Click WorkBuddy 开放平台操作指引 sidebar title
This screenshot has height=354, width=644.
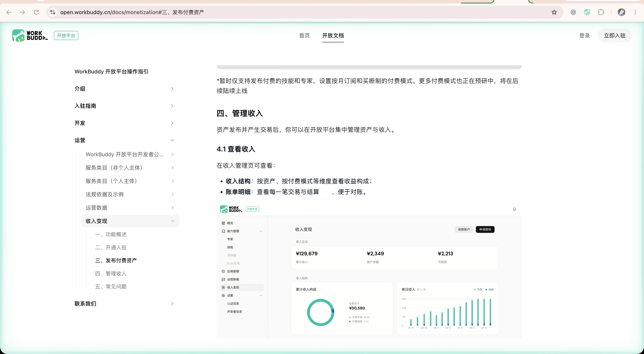112,72
